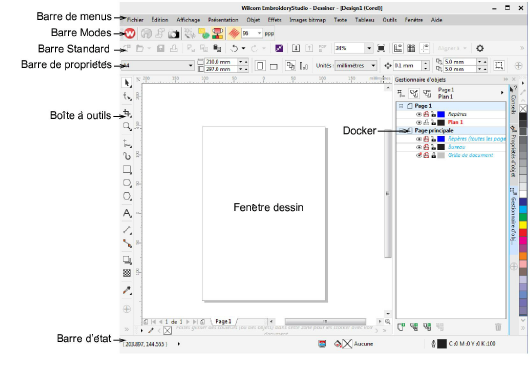The image size is (530, 368).
Task: Switch to the Page 1 tab
Action: point(223,321)
